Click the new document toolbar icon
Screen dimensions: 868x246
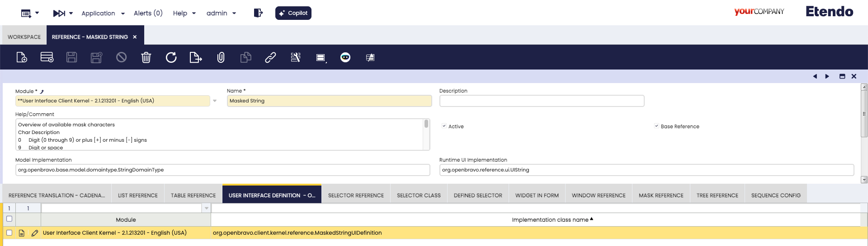coord(22,57)
